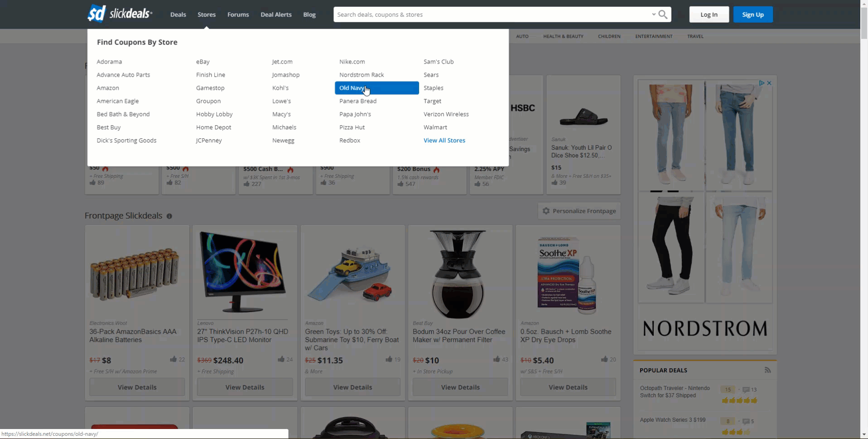This screenshot has width=868, height=439.
Task: Click the comments icon for Apple Watch deal
Action: (x=746, y=421)
